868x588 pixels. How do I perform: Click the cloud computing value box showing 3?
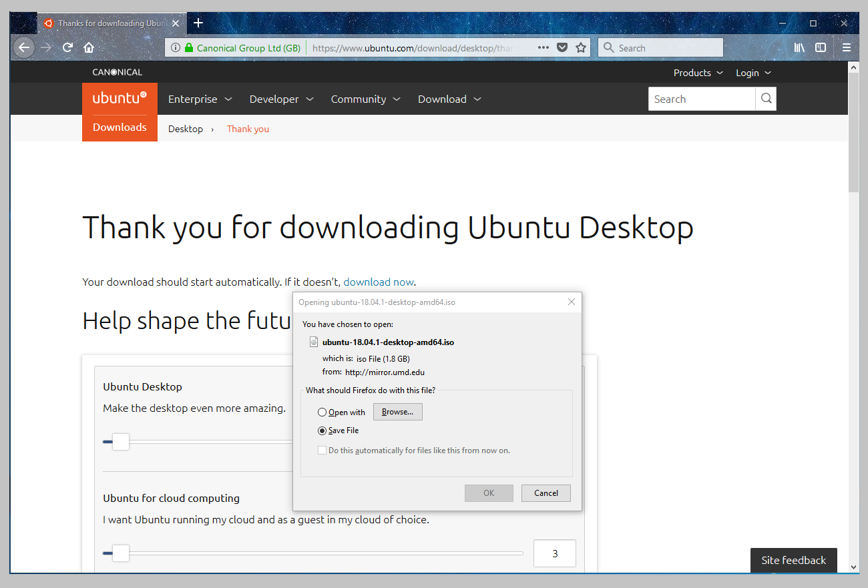pyautogui.click(x=555, y=553)
